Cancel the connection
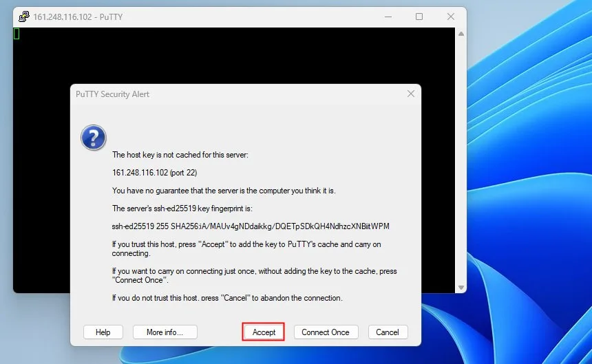The width and height of the screenshot is (592, 364). click(388, 332)
